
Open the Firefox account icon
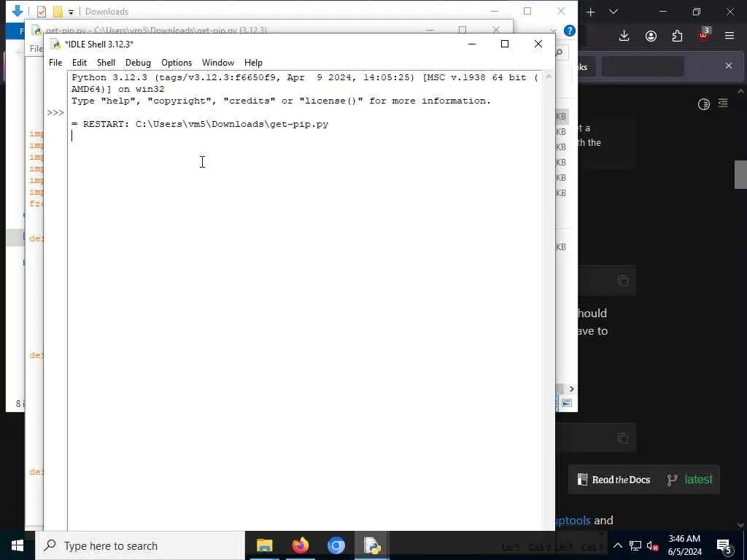[x=651, y=36]
